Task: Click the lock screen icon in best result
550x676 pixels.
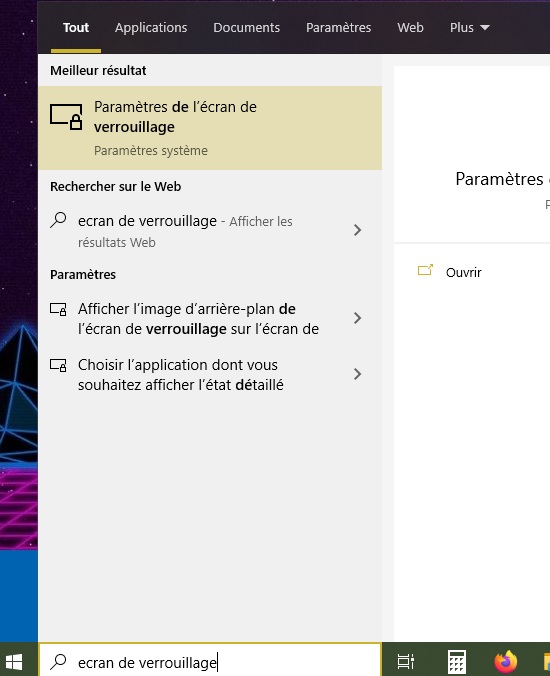Action: tap(66, 116)
